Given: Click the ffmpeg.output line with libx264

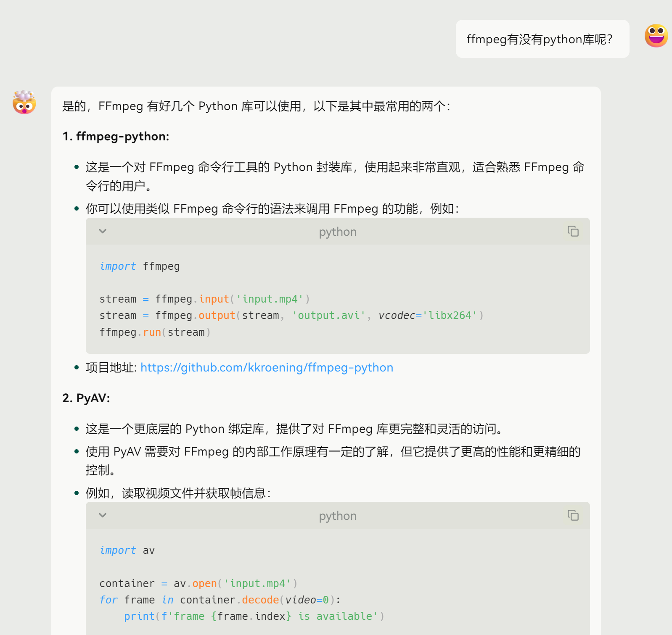Looking at the screenshot, I should (291, 316).
